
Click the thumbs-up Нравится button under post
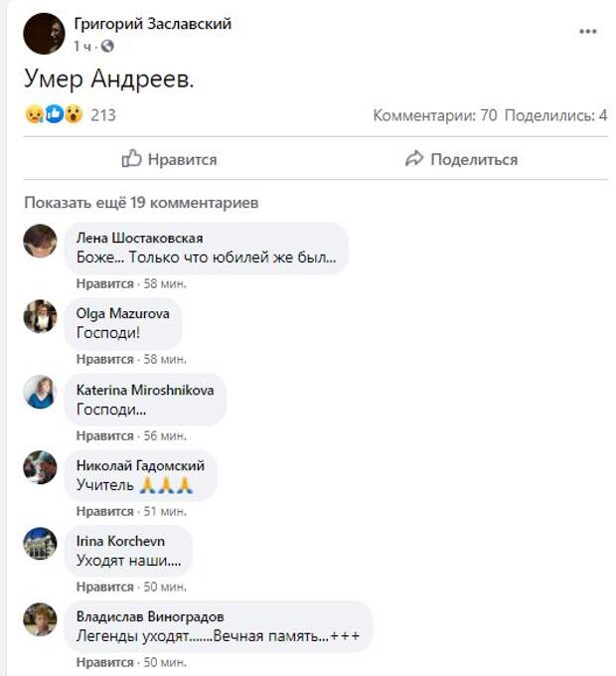[169, 159]
